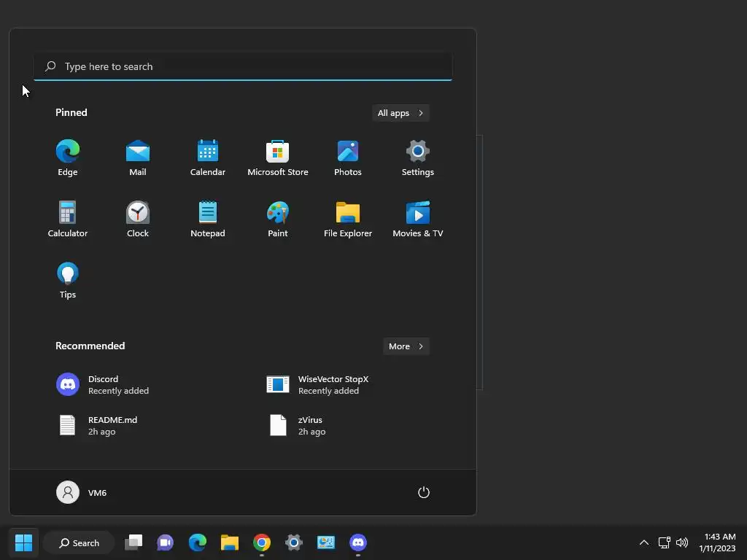This screenshot has height=560, width=747.
Task: Switch to Discord on the taskbar
Action: pos(358,542)
